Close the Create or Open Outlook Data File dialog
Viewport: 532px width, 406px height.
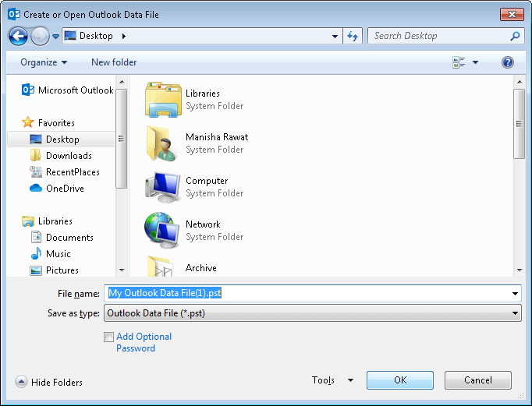point(512,14)
